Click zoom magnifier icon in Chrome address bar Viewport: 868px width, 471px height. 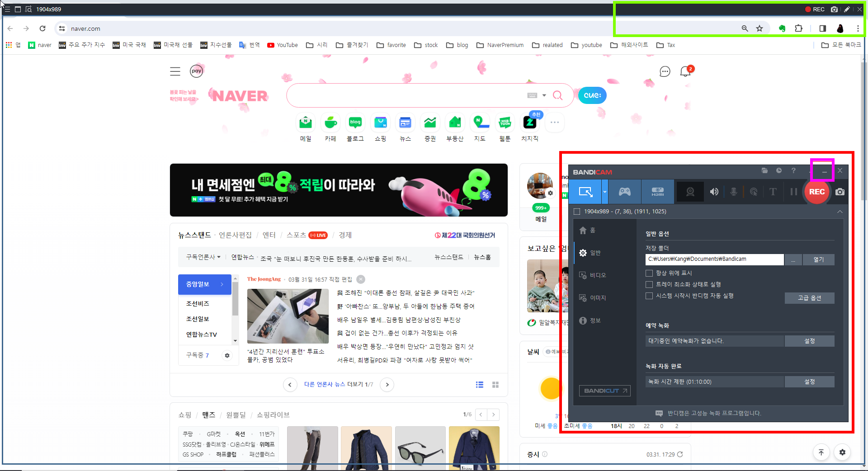coord(745,28)
